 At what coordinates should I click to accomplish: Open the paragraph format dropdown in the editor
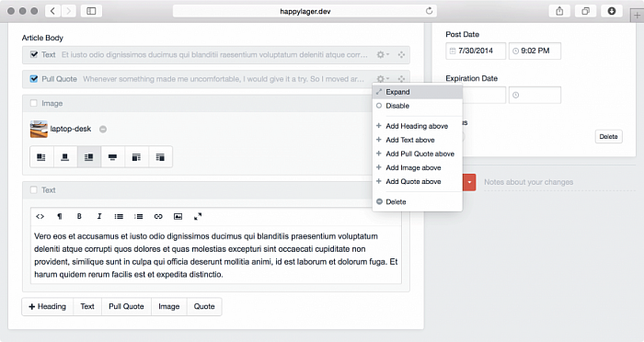[60, 216]
